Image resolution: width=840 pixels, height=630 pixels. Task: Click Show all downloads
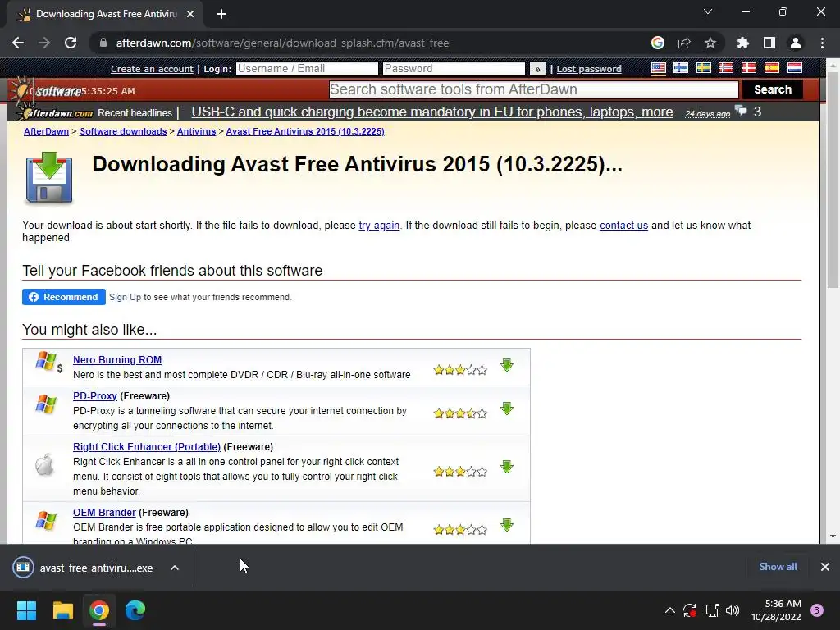click(778, 567)
